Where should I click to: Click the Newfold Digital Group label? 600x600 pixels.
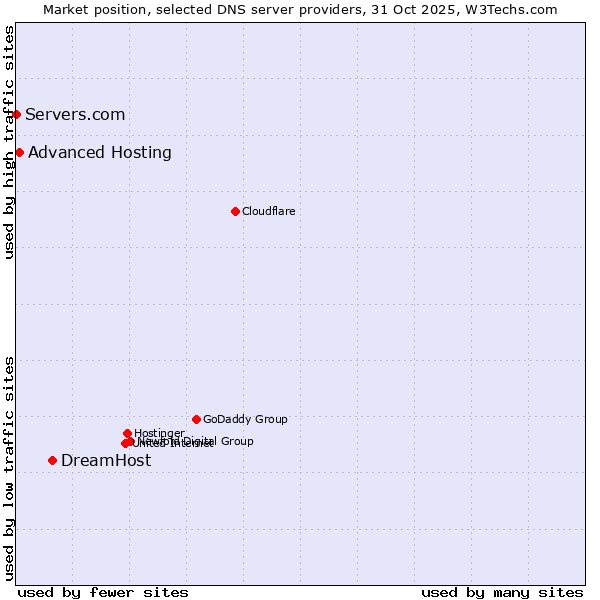(x=215, y=440)
